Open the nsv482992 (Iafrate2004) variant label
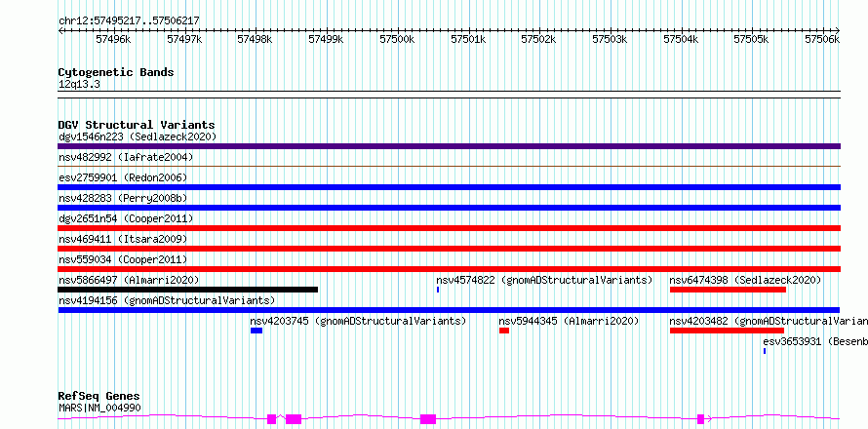 [126, 157]
